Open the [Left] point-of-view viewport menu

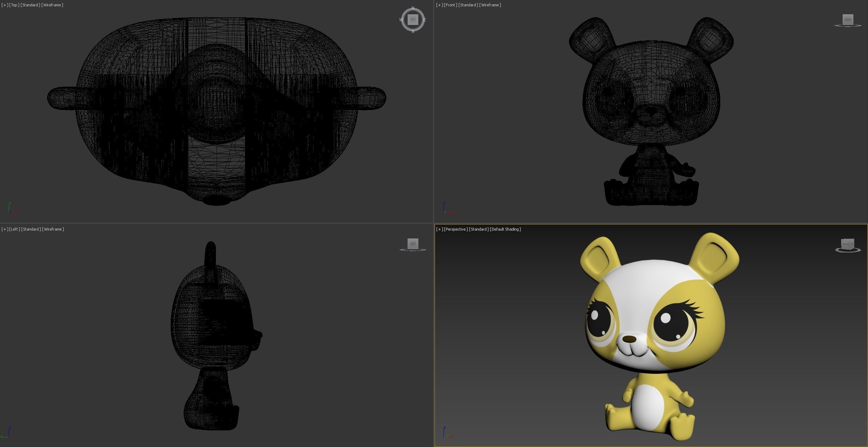click(14, 229)
